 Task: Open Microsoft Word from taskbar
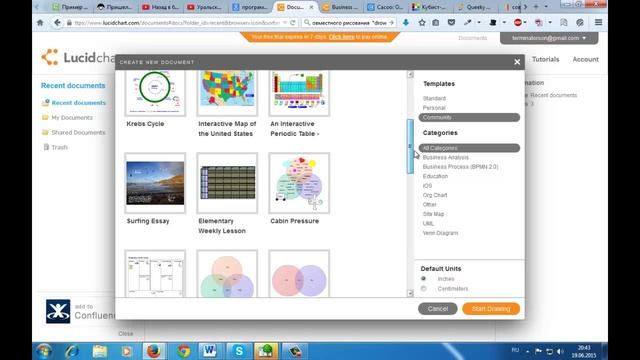click(x=210, y=351)
